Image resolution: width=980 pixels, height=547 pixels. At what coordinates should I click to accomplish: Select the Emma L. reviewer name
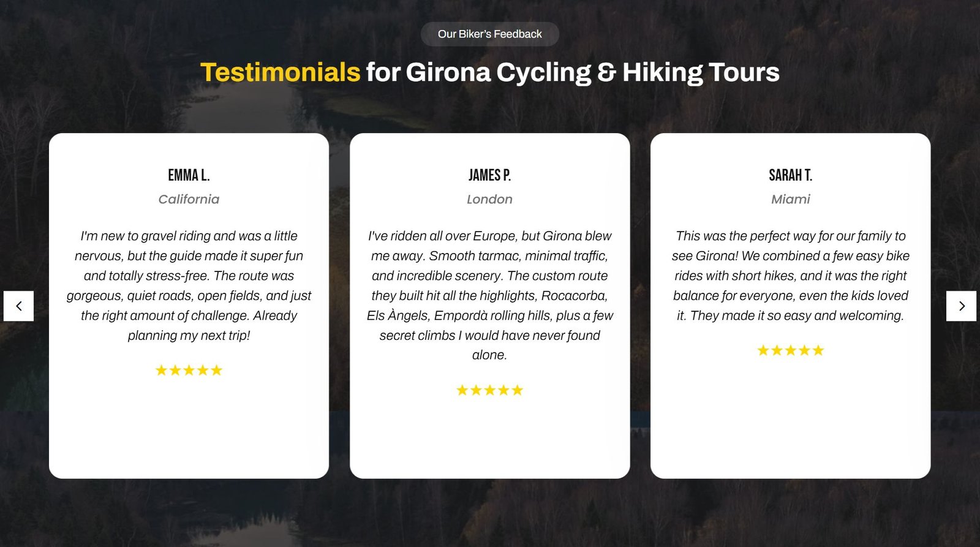coord(189,175)
